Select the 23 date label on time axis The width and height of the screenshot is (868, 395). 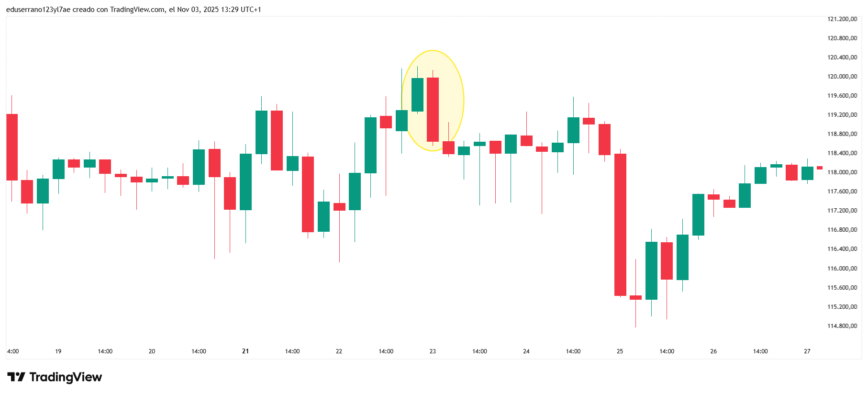click(433, 351)
